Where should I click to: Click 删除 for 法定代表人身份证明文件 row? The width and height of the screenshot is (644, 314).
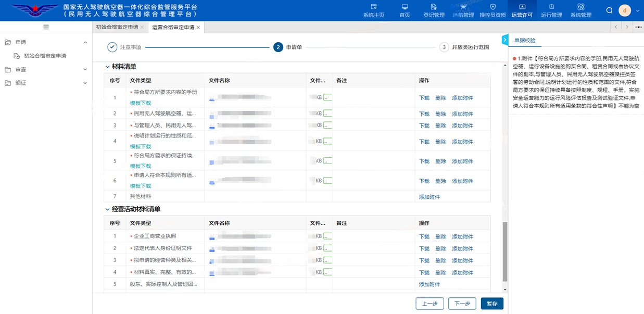tap(440, 248)
